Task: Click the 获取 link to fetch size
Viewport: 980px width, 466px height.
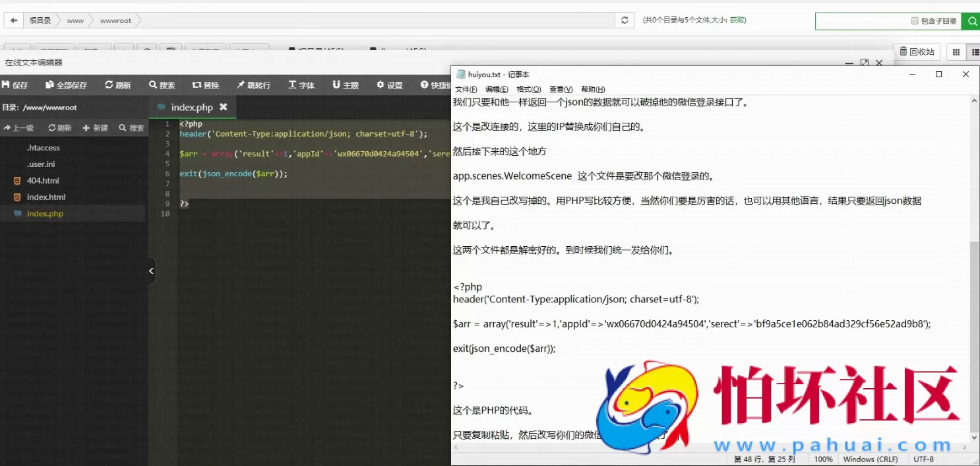Action: click(737, 20)
